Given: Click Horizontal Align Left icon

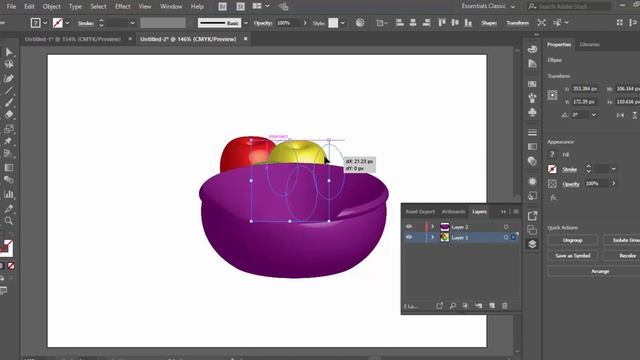Looking at the screenshot, I should pyautogui.click(x=400, y=23).
